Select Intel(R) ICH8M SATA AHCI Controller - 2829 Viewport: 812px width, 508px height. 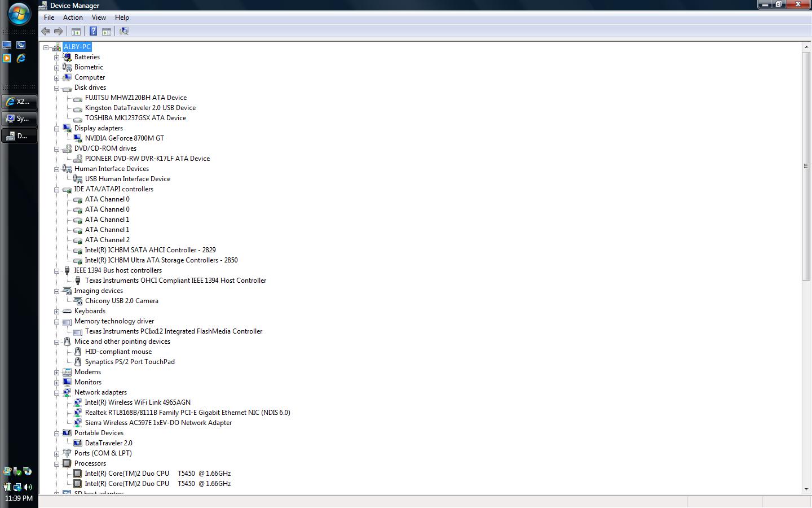[150, 250]
